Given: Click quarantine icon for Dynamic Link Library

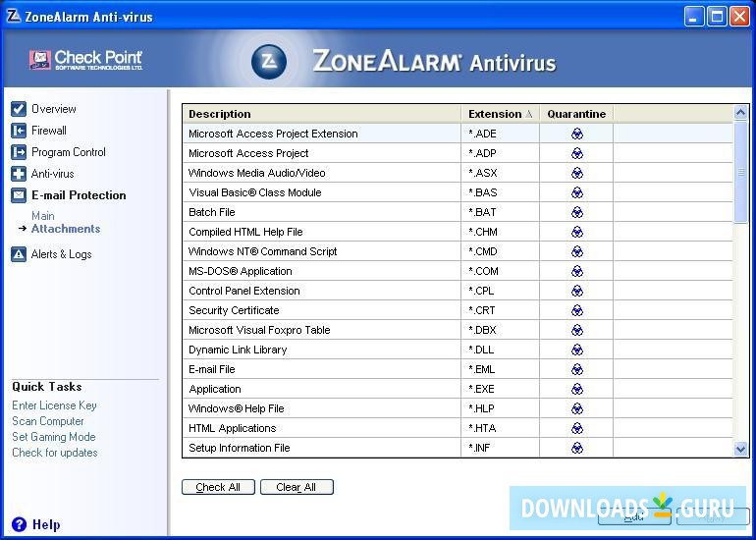Looking at the screenshot, I should [577, 351].
